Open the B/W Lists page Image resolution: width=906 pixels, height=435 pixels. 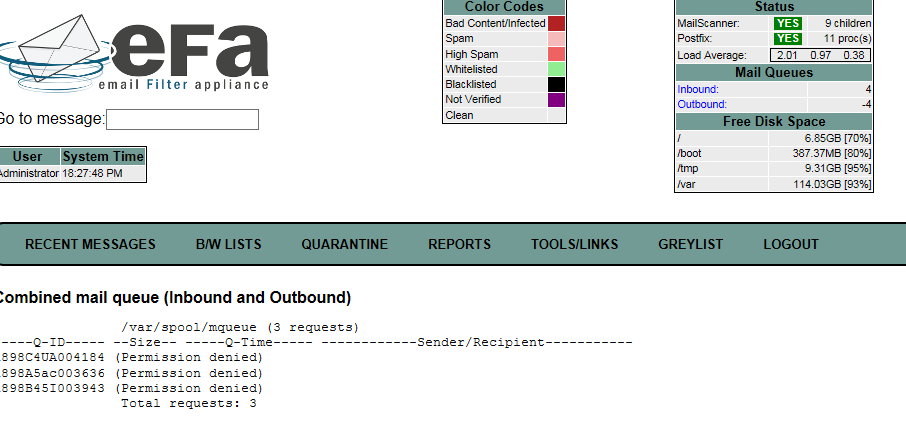[228, 244]
